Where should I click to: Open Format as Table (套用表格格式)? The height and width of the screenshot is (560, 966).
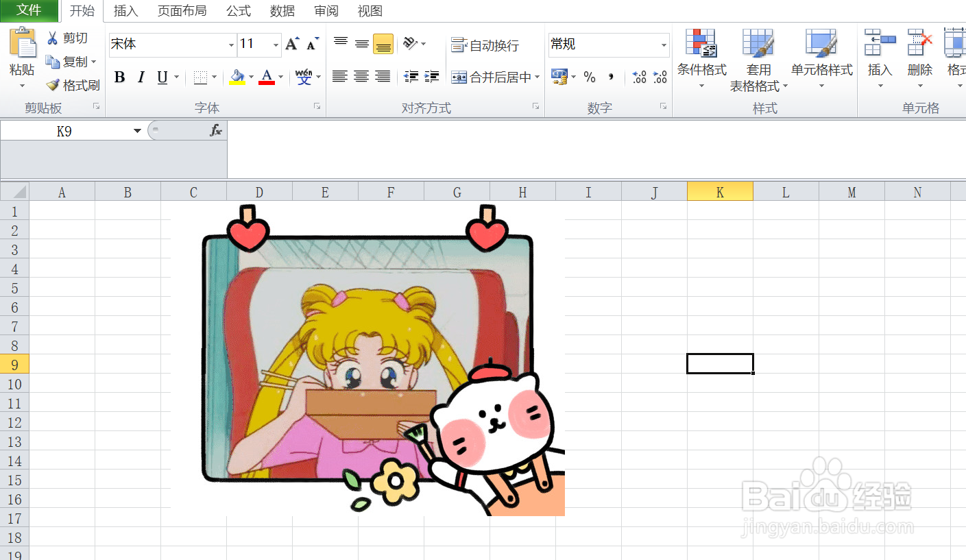tap(758, 60)
